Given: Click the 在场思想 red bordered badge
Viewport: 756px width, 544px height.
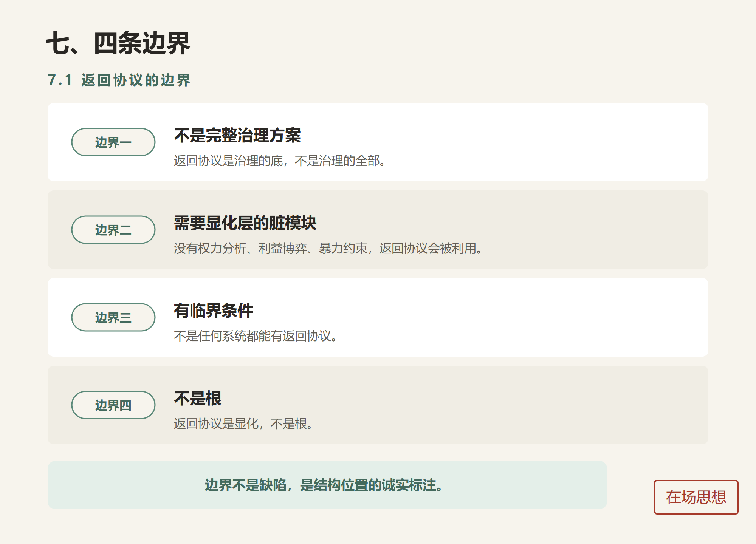Looking at the screenshot, I should (x=696, y=497).
